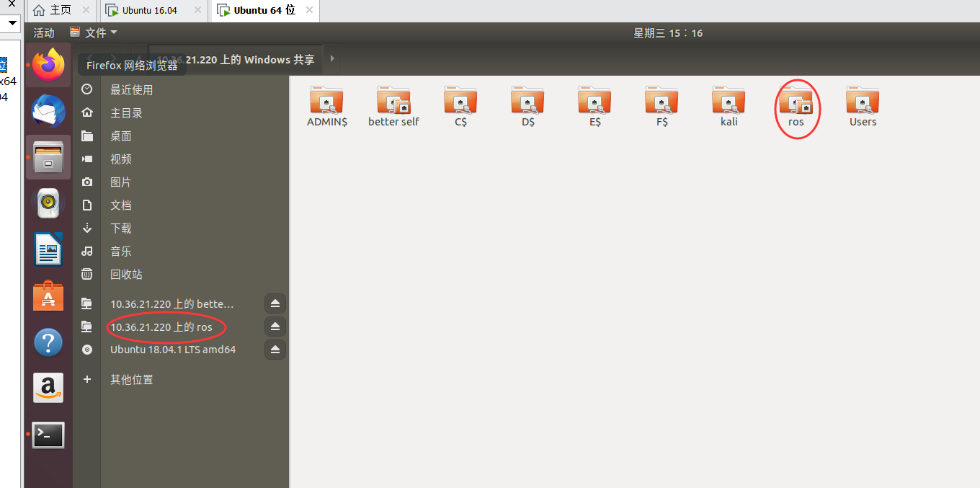Click the 星期三 15:16 clock

coord(668,32)
